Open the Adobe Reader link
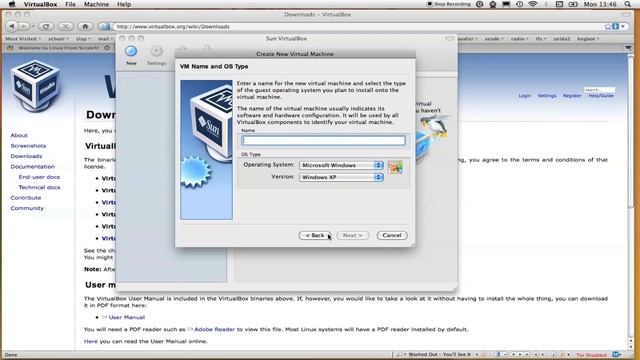The image size is (640, 360). pos(214,329)
